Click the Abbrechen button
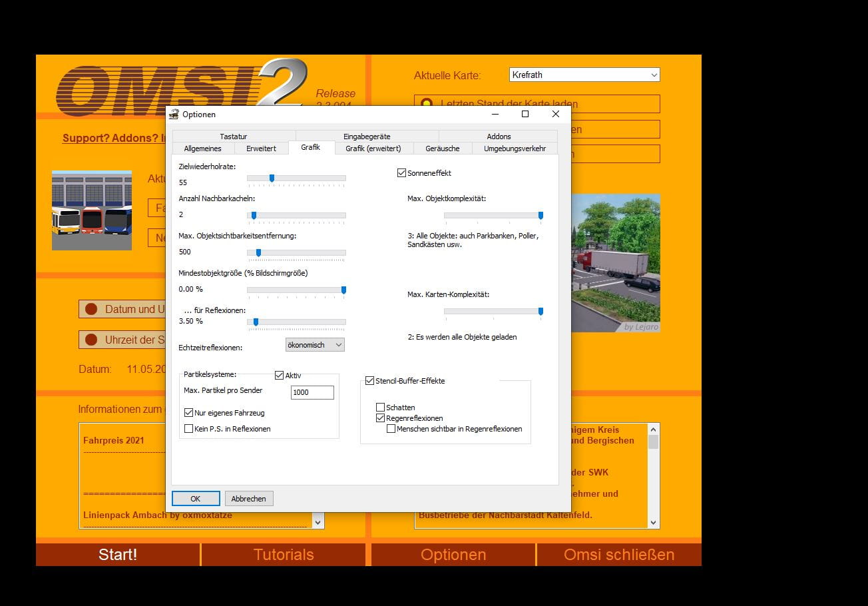 coord(249,499)
